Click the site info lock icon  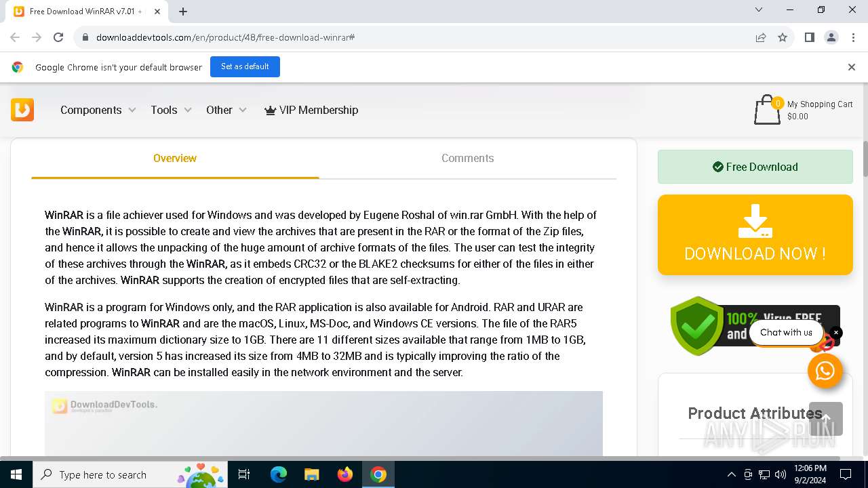click(x=85, y=37)
